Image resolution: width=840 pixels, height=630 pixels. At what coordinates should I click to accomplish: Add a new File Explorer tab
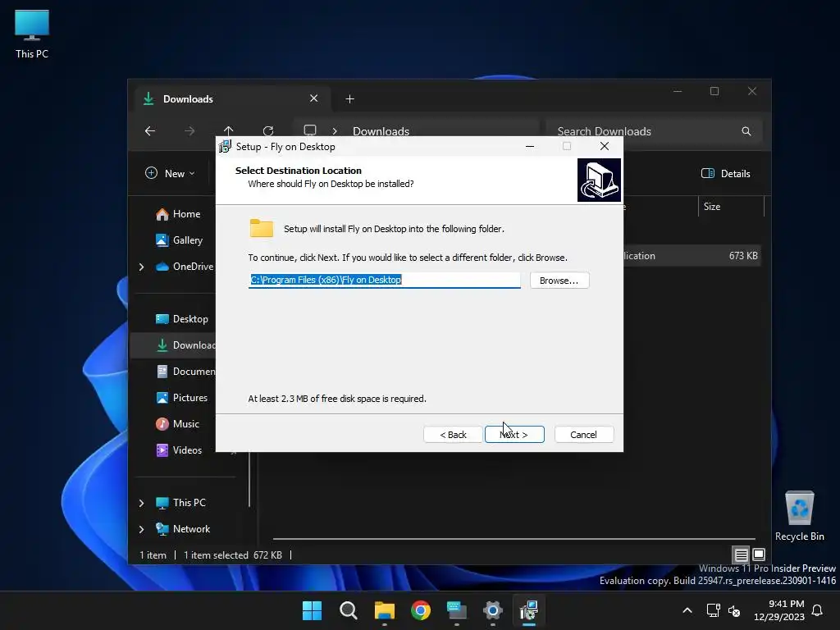(349, 99)
